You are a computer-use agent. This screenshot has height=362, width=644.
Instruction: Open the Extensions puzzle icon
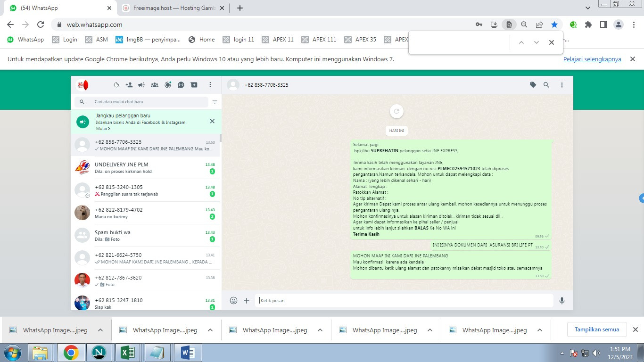(588, 25)
